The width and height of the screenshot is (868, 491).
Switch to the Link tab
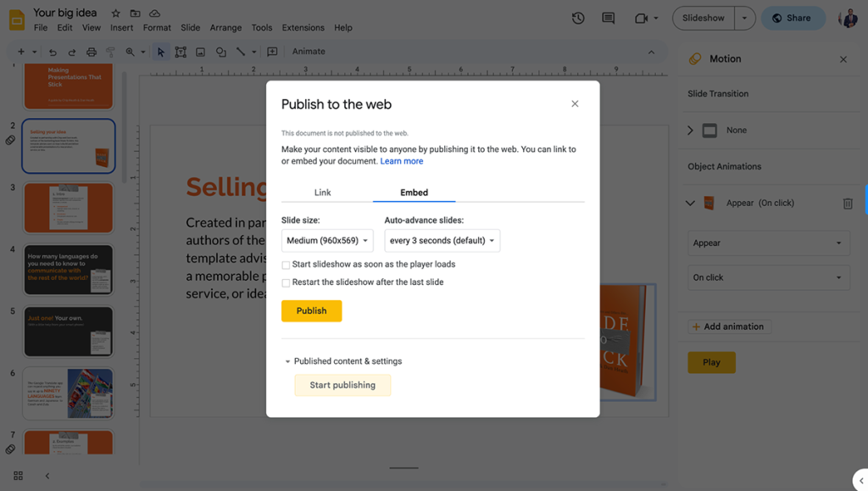322,192
